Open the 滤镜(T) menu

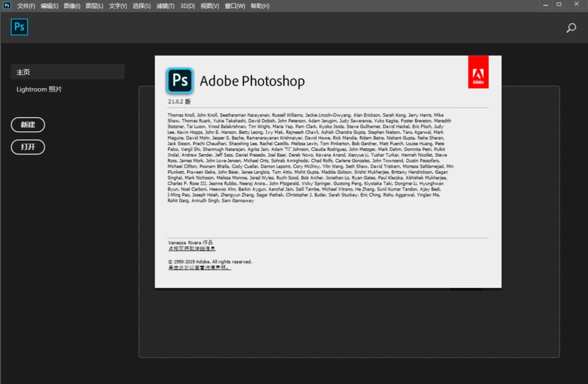(x=165, y=6)
